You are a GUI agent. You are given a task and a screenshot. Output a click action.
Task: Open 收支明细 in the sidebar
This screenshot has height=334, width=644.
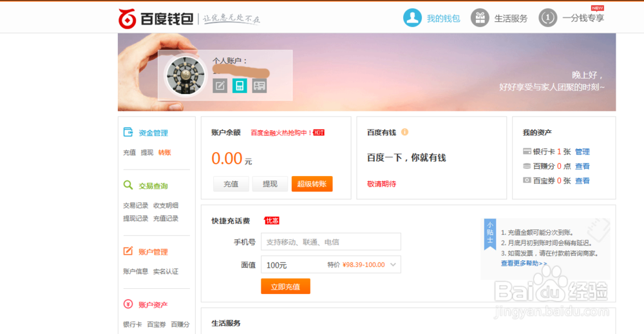166,206
